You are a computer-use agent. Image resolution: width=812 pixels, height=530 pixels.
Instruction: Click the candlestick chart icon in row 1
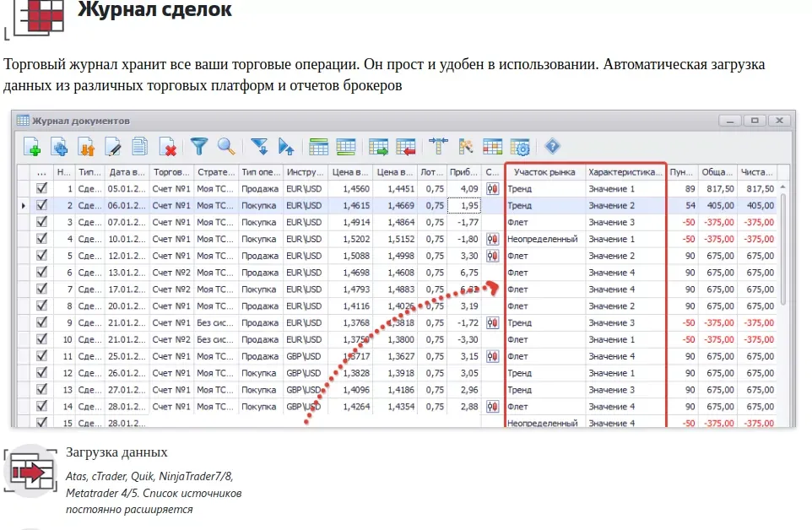click(492, 189)
